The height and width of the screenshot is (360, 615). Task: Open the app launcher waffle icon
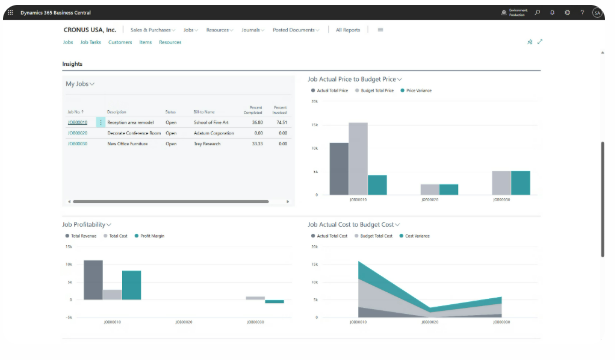coord(10,13)
